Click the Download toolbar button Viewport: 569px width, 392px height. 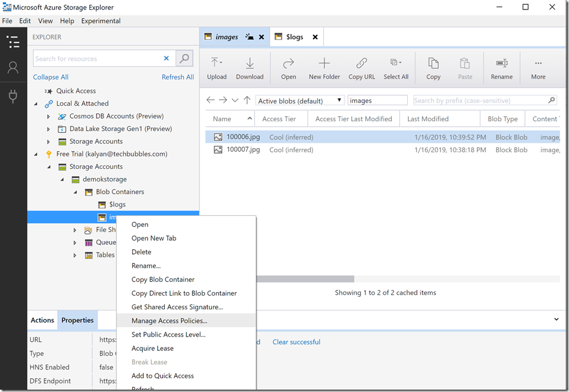pyautogui.click(x=249, y=68)
